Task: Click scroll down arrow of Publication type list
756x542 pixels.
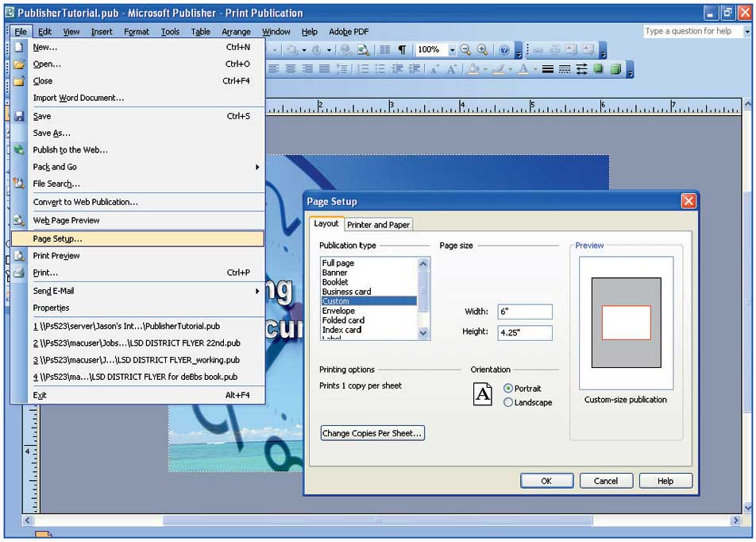Action: pyautogui.click(x=422, y=332)
